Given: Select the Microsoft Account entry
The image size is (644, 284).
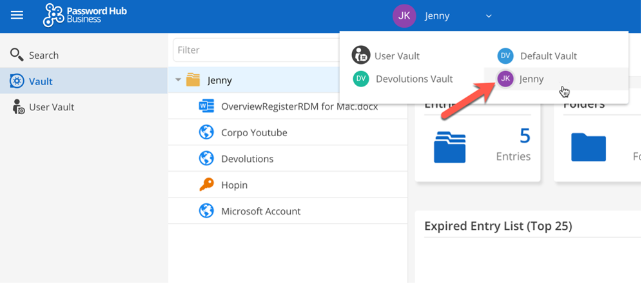Looking at the screenshot, I should click(x=260, y=211).
